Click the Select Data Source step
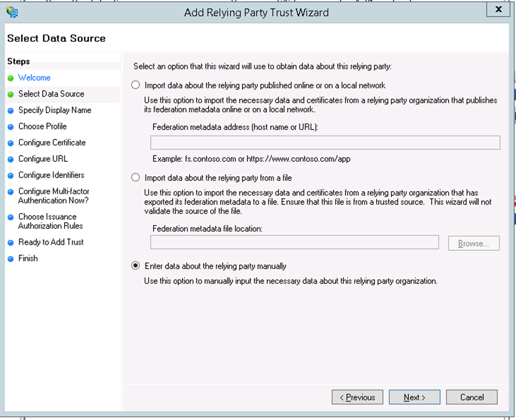The width and height of the screenshot is (516, 420). click(x=51, y=94)
